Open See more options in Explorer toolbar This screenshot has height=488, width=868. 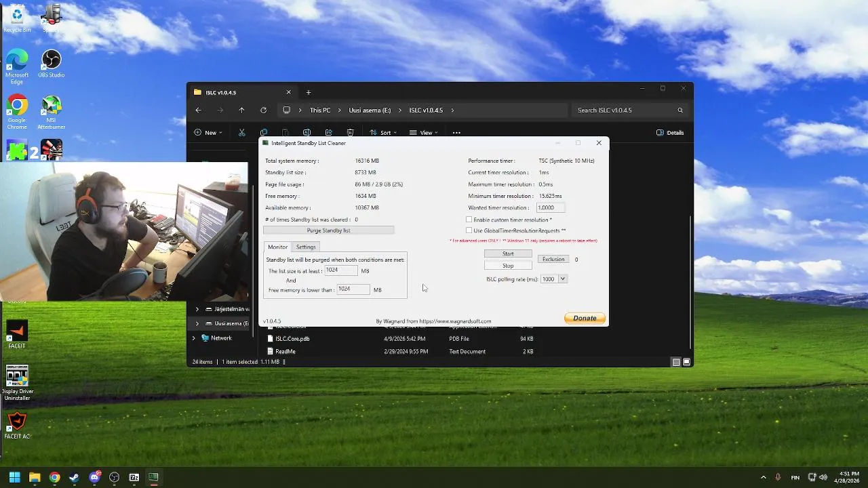[456, 133]
